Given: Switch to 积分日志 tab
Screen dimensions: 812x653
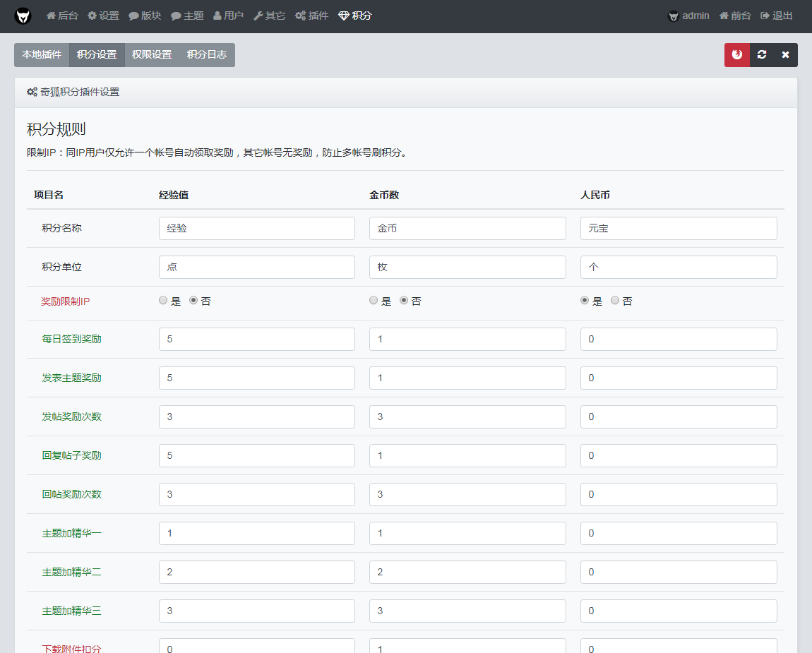Looking at the screenshot, I should (207, 55).
